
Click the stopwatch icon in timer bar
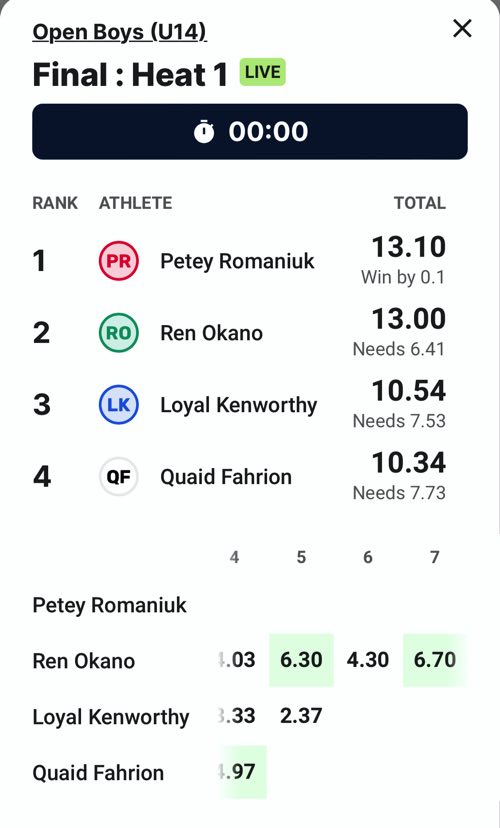(x=204, y=131)
